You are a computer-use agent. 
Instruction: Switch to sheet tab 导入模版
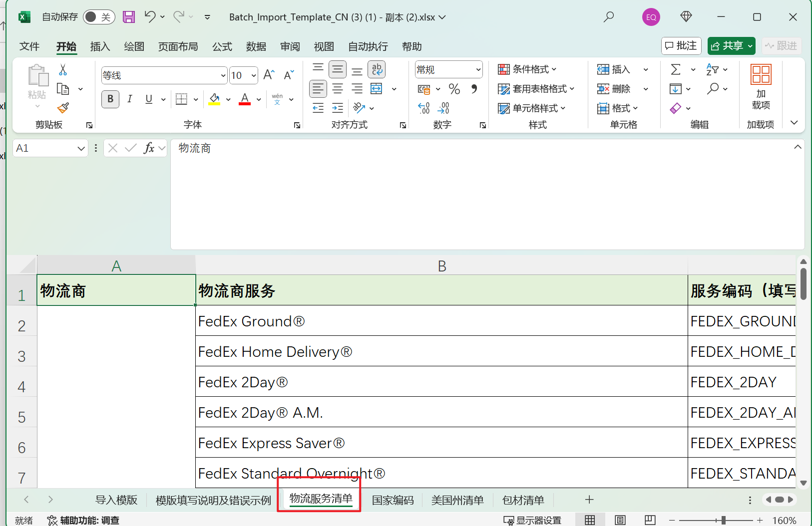click(x=116, y=500)
